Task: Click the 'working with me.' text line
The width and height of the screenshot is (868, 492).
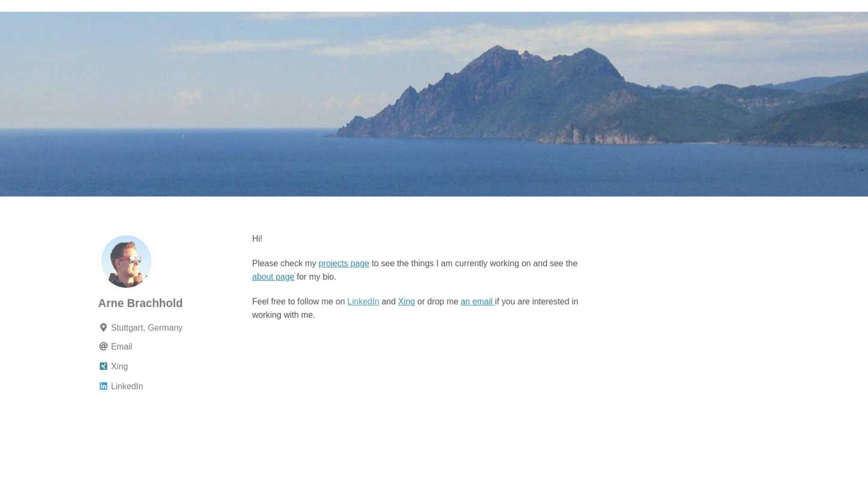Action: 284,315
